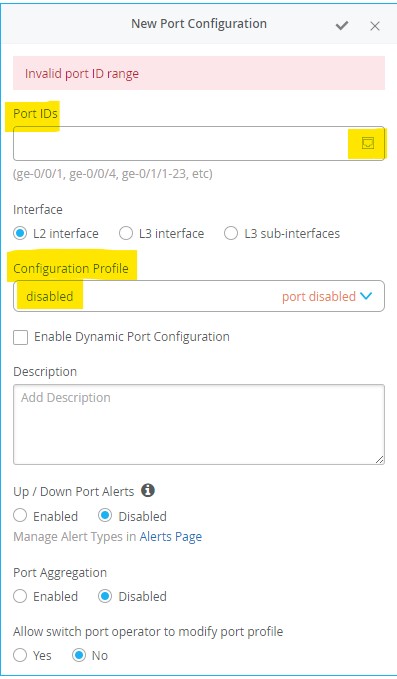Open the port selector icon in Port IDs
Screen dimensions: 397x679
(368, 143)
